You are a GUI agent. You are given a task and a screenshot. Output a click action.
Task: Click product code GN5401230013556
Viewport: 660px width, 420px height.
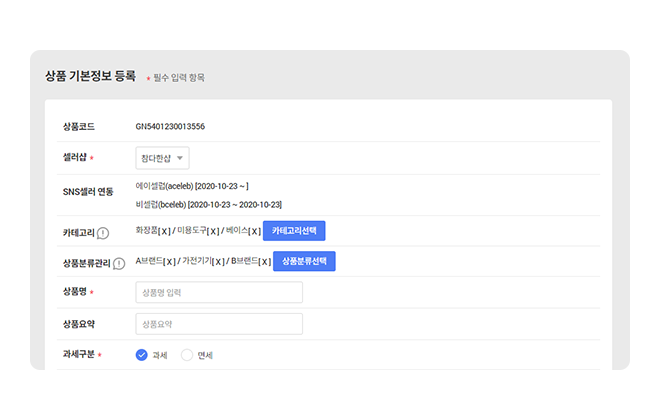pyautogui.click(x=170, y=126)
